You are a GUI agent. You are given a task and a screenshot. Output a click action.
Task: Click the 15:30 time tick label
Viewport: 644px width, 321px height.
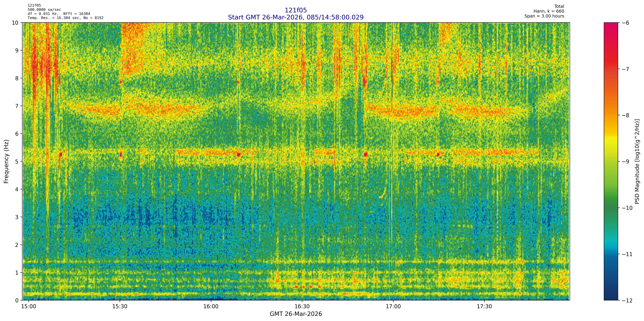point(120,307)
